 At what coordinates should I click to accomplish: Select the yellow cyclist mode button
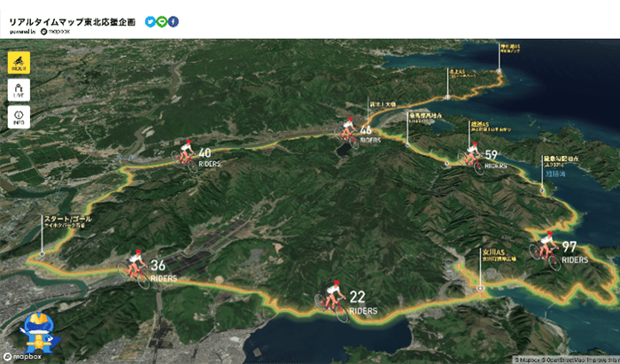(x=19, y=62)
